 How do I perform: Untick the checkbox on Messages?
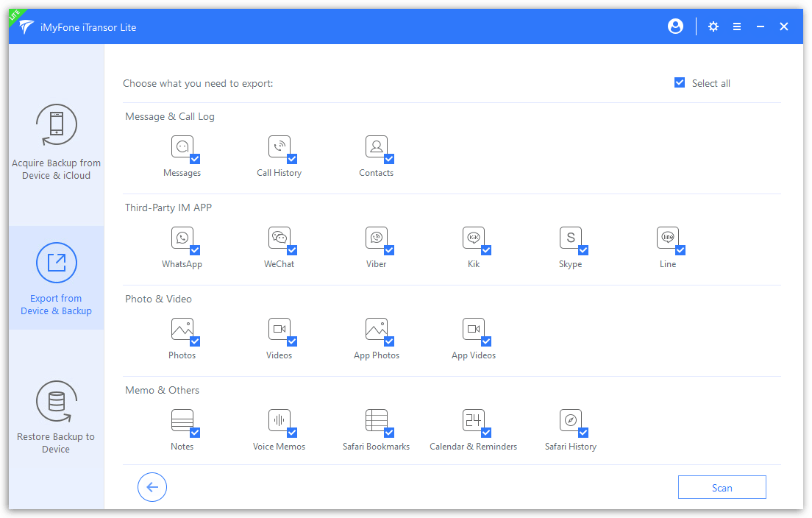pos(195,159)
